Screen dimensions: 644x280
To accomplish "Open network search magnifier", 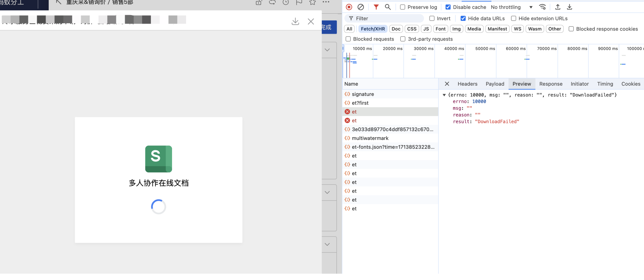I will coord(388,7).
